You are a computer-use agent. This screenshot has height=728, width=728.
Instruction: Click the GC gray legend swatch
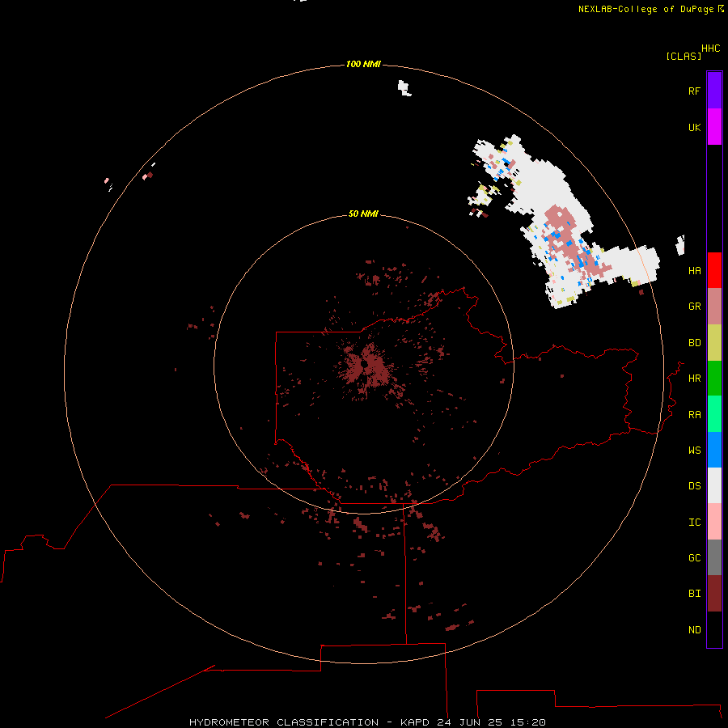pyautogui.click(x=714, y=557)
